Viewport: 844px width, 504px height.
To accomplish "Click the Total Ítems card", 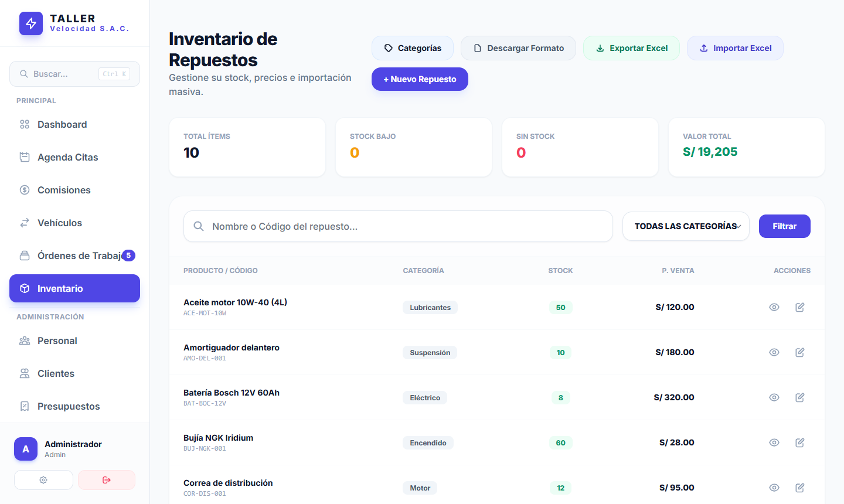I will 247,147.
